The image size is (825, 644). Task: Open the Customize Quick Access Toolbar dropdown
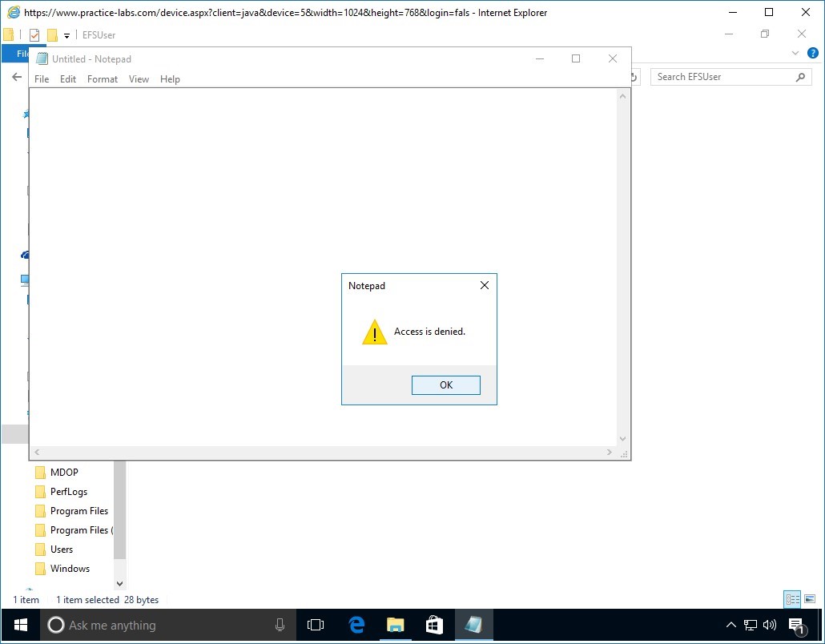pos(66,34)
